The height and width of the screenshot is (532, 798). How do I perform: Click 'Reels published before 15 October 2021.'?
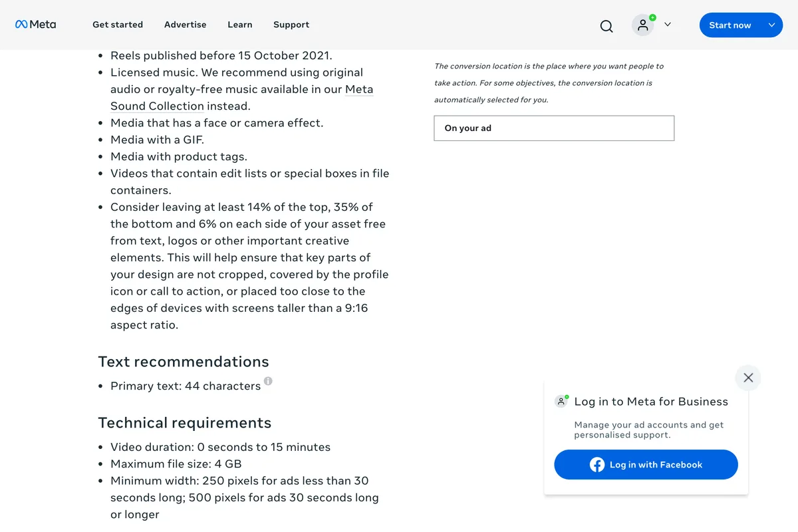pos(221,56)
